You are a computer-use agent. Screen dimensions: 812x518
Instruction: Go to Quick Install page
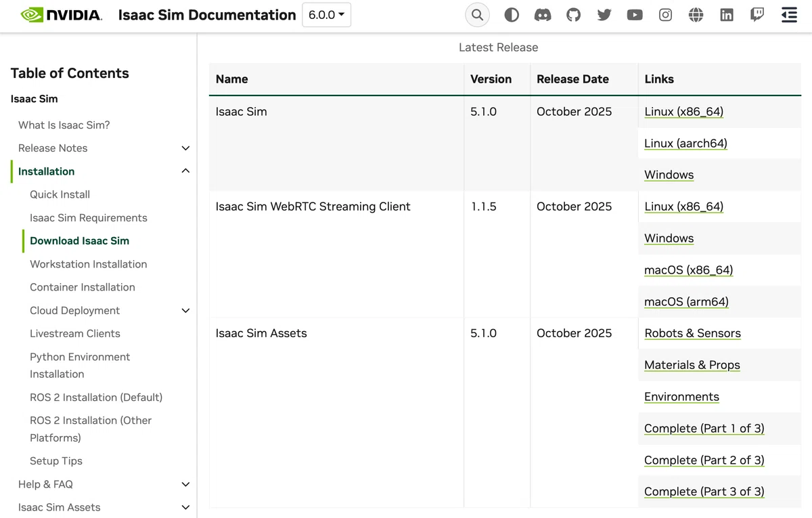tap(60, 194)
